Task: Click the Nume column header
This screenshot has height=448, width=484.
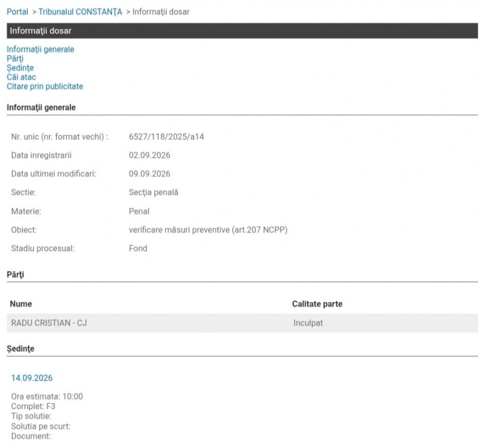Action: pos(21,304)
